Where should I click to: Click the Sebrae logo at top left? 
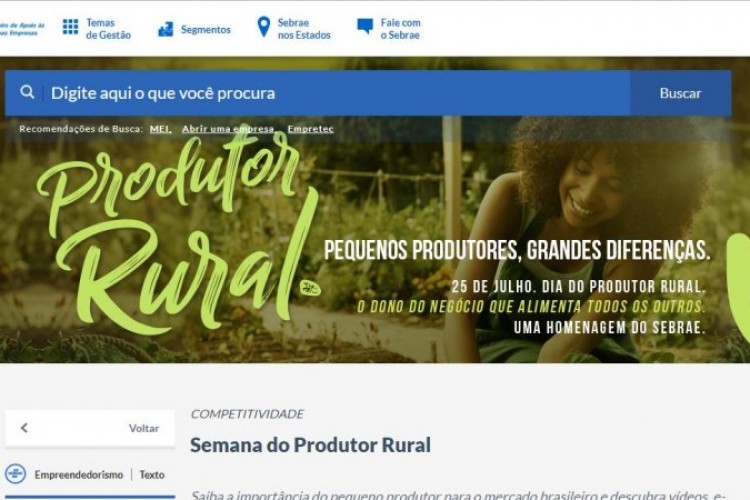tap(22, 29)
